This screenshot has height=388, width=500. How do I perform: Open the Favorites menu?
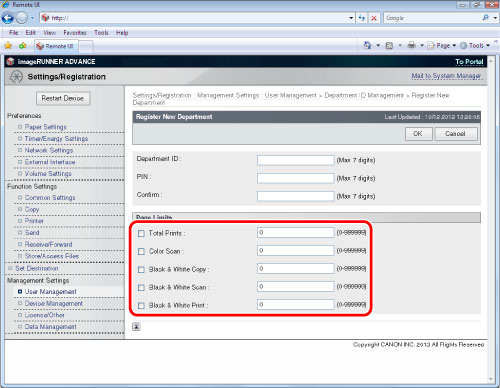click(x=75, y=33)
